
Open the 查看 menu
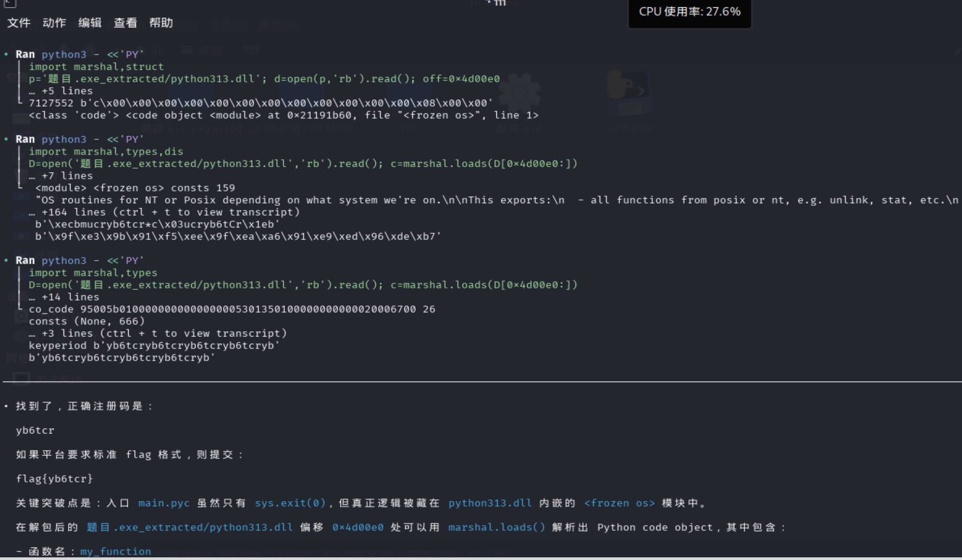tap(125, 23)
